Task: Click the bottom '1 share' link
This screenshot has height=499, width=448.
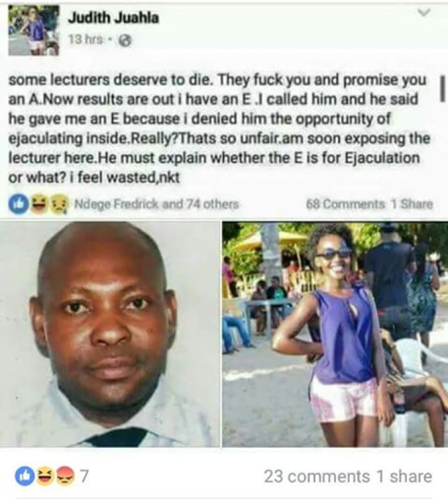Action: (404, 477)
